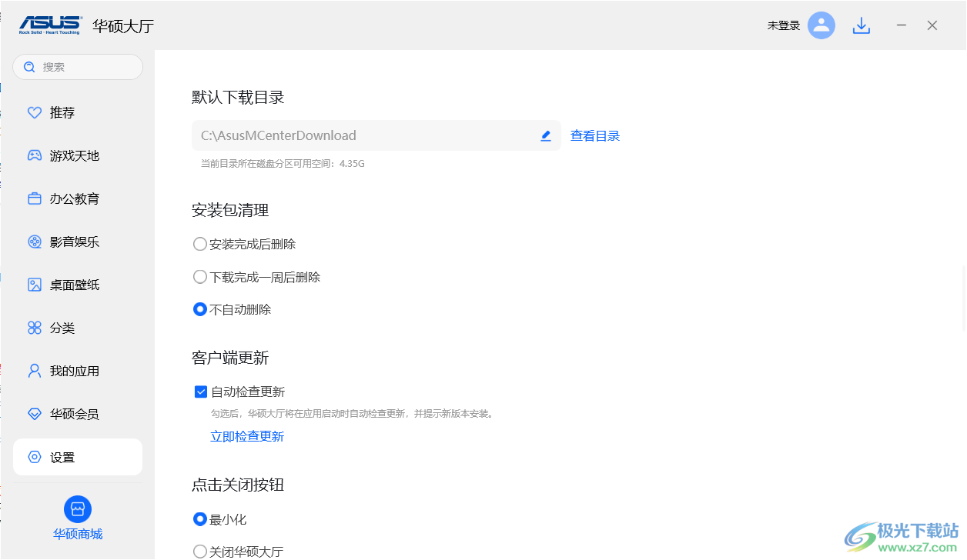This screenshot has width=967, height=560.
Task: Click the ASUS logo in title bar
Action: [49, 25]
